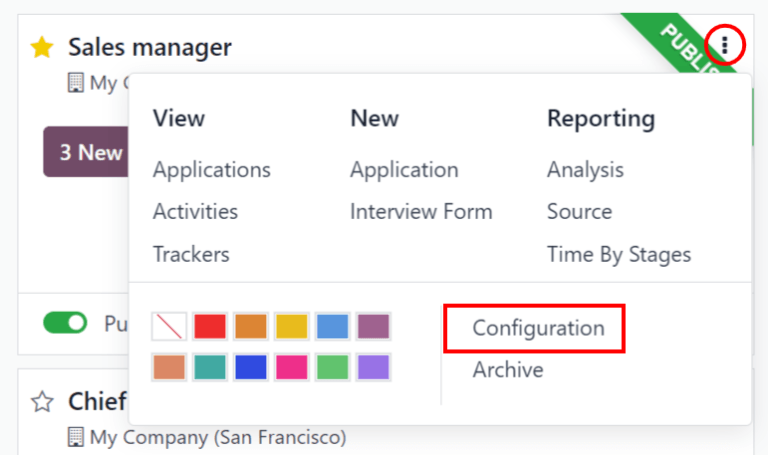Toggle the green published switch
Viewport: 768px width, 455px height.
[65, 323]
